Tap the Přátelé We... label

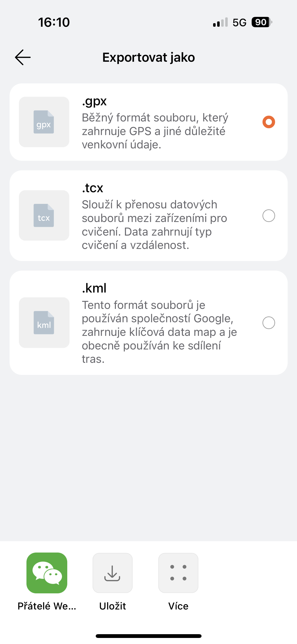pos(47,606)
